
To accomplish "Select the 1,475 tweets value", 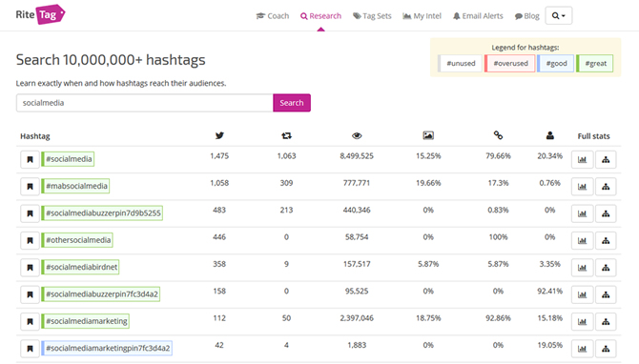I will click(219, 156).
